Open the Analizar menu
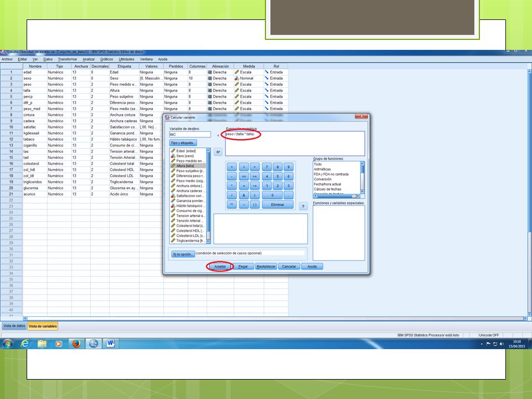This screenshot has width=532, height=399. tap(89, 59)
